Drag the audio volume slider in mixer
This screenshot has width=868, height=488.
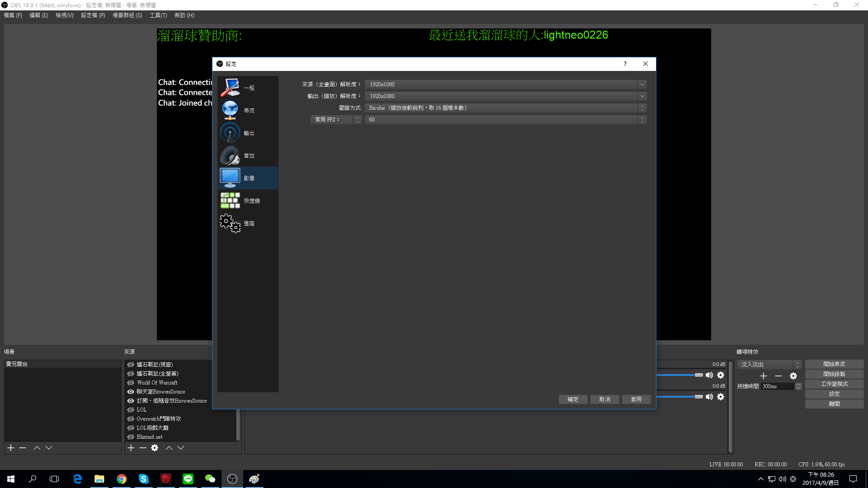(x=698, y=375)
